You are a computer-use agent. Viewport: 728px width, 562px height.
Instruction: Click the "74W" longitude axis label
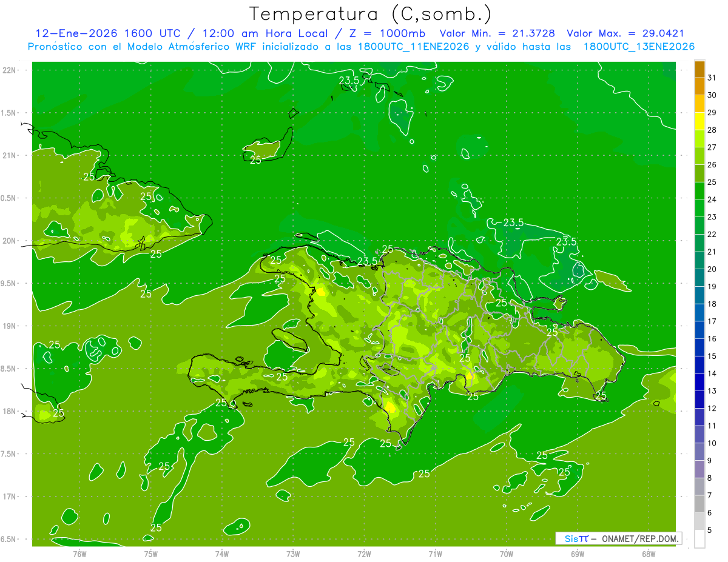pyautogui.click(x=221, y=554)
